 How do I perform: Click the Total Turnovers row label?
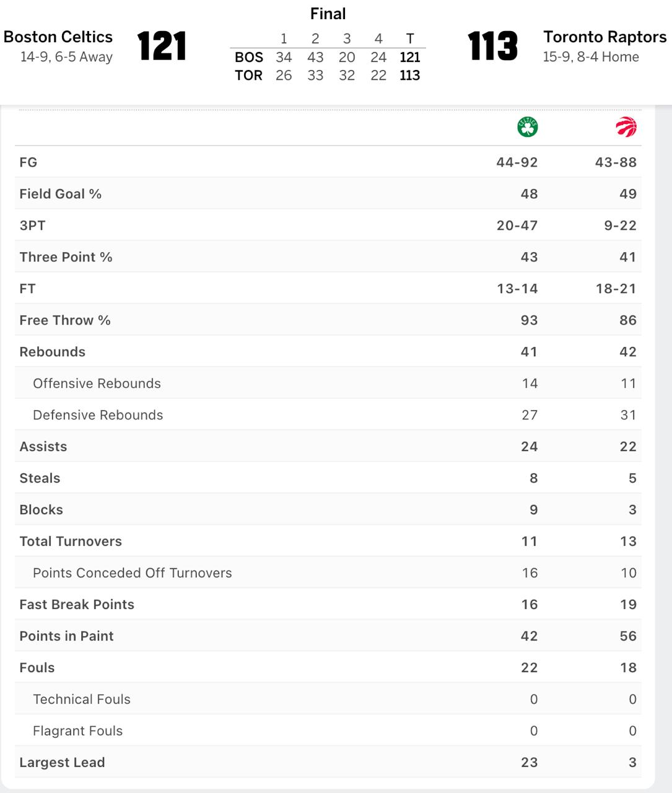(71, 541)
